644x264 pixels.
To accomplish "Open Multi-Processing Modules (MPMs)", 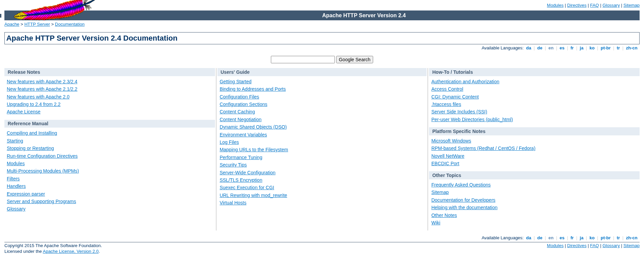I will click(43, 171).
